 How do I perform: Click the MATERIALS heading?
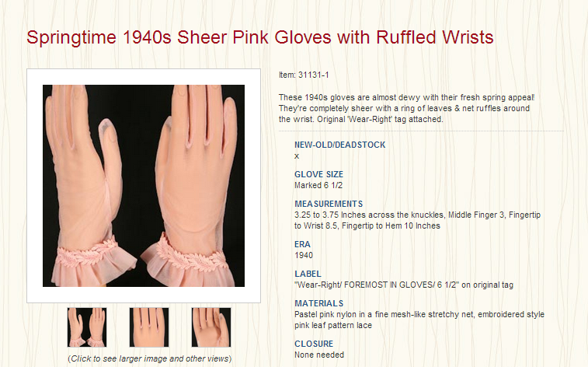click(318, 303)
